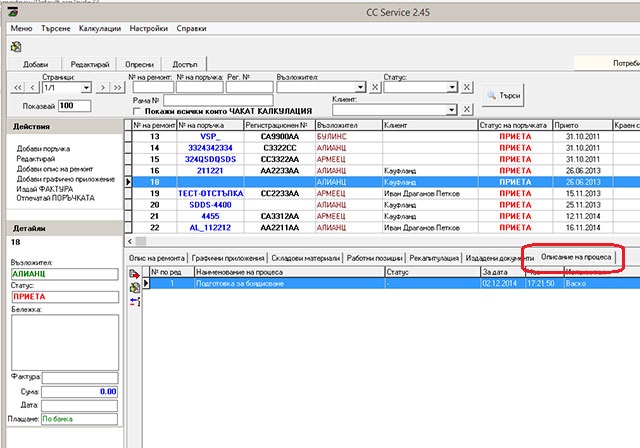This screenshot has width=640, height=448.
Task: Click the Бележка text area
Action: tap(65, 342)
